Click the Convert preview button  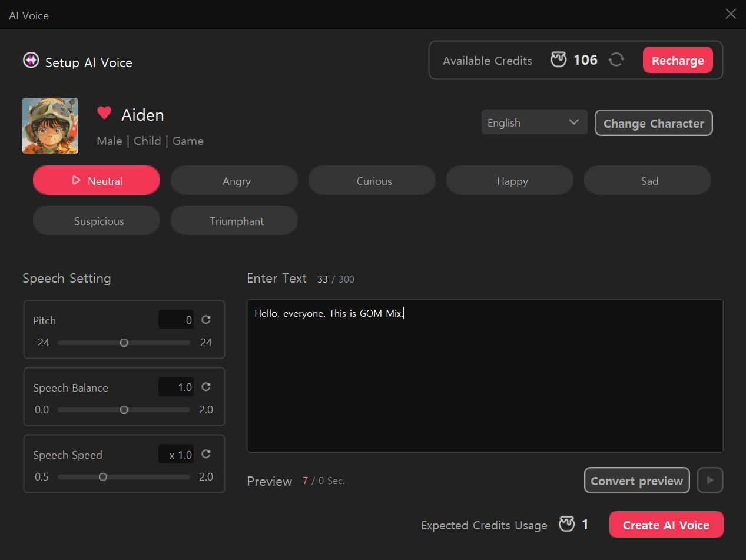636,481
